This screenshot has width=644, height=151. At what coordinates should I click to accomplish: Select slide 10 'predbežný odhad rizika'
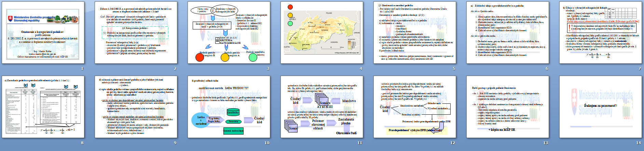point(229,107)
